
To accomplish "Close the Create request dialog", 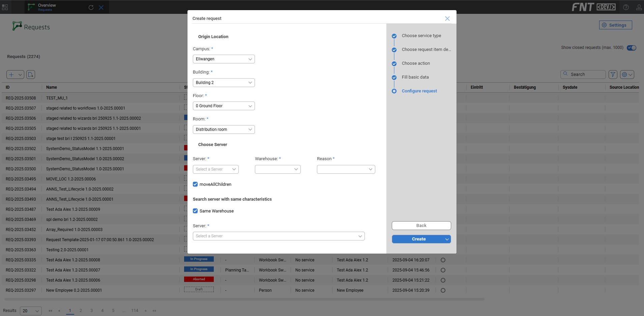I will [447, 19].
